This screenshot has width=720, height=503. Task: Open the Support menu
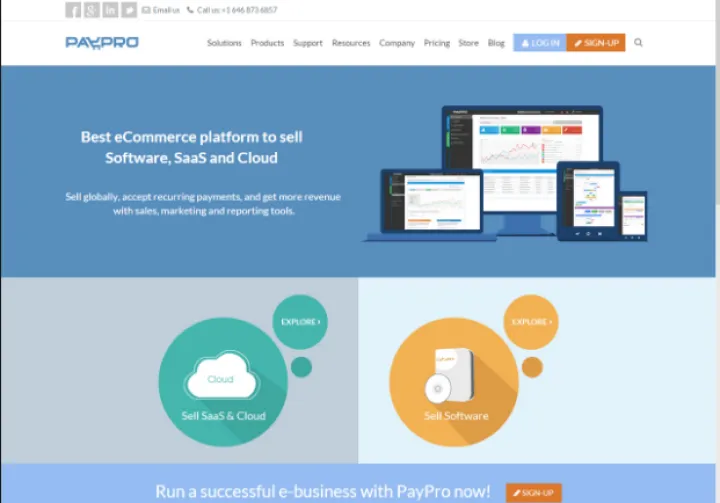pos(308,43)
